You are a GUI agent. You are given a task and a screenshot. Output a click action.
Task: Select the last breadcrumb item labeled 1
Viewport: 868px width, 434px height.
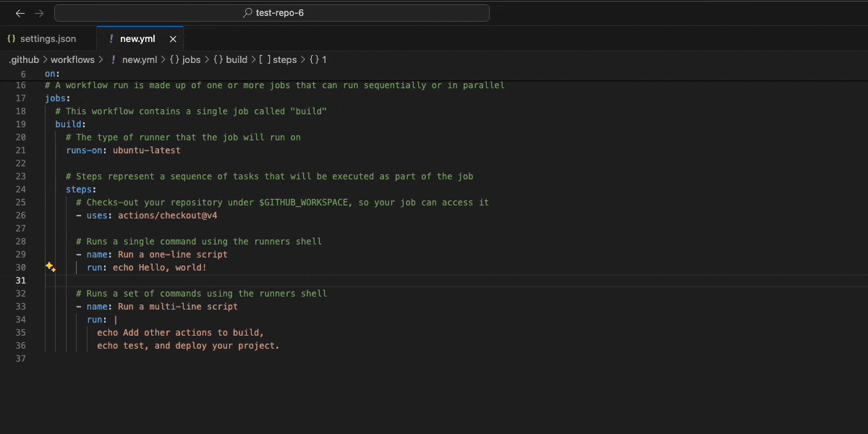click(x=324, y=60)
